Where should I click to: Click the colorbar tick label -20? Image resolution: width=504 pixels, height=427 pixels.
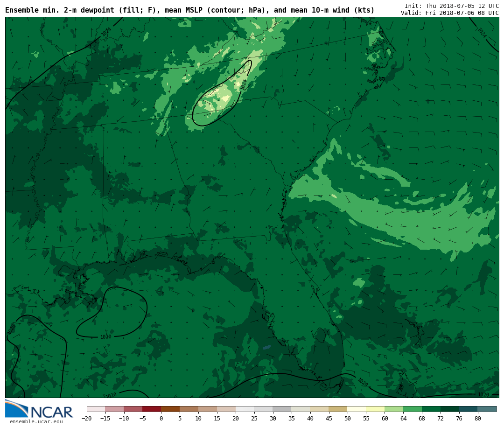86,419
